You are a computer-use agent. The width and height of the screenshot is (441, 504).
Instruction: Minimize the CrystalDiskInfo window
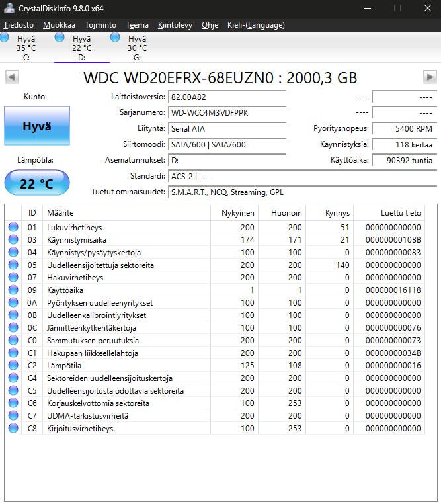pos(368,9)
